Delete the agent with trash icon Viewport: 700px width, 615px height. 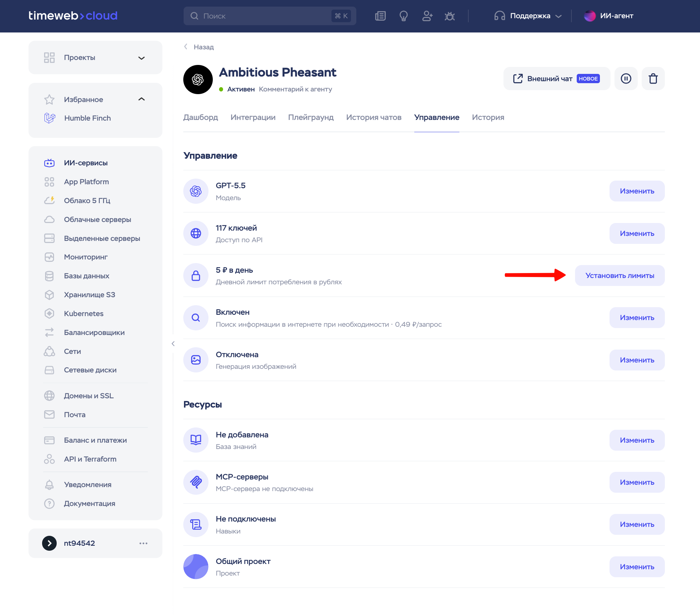point(653,79)
